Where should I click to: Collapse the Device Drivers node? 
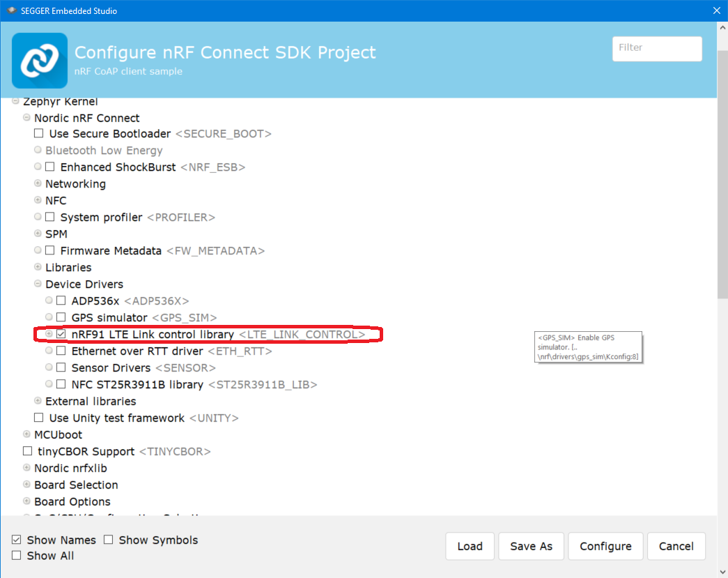(38, 284)
